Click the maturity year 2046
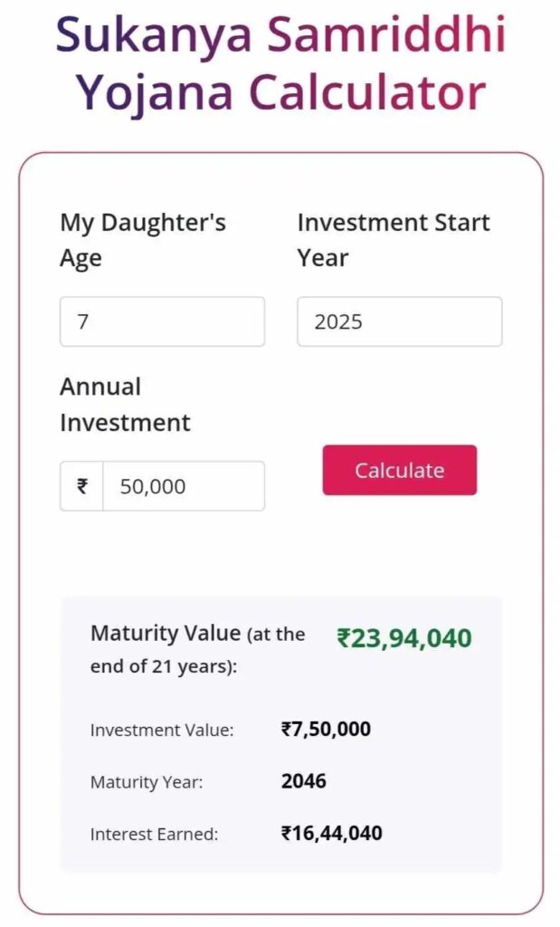This screenshot has height=927, width=560. coord(304,781)
